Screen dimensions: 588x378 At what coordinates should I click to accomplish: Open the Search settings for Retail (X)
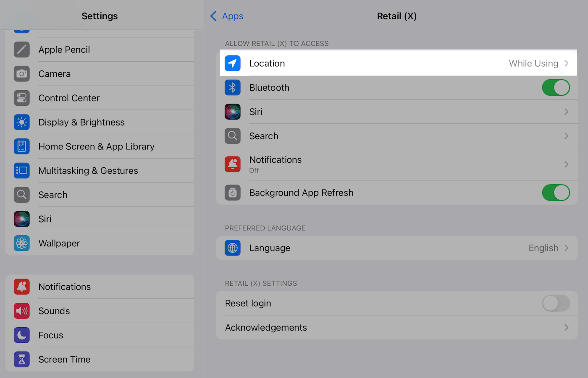point(397,136)
